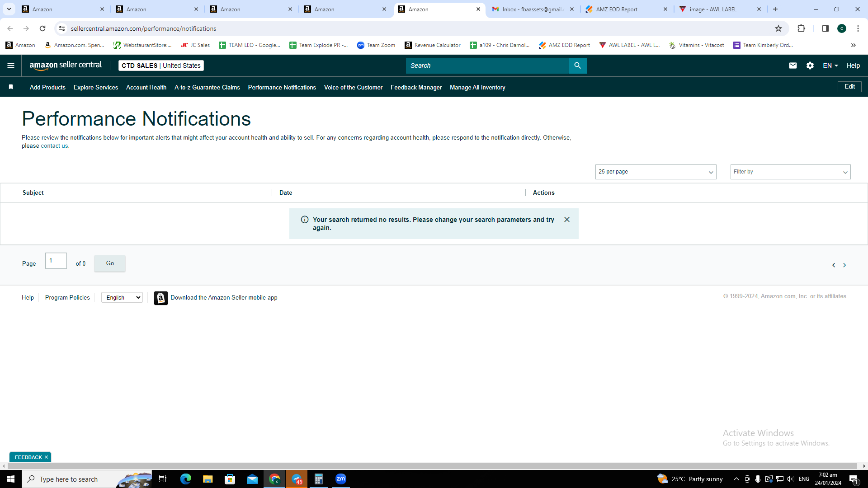Reload the page
The height and width of the screenshot is (488, 868).
click(x=42, y=28)
